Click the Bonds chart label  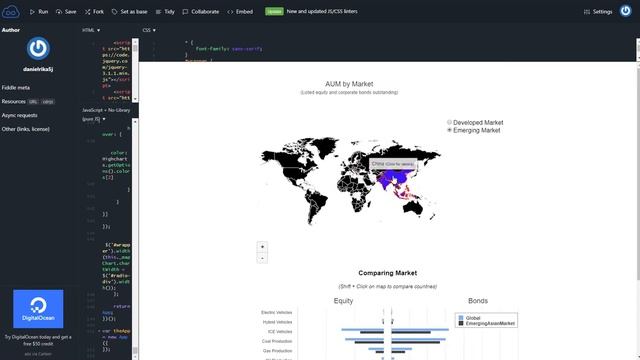tap(478, 301)
